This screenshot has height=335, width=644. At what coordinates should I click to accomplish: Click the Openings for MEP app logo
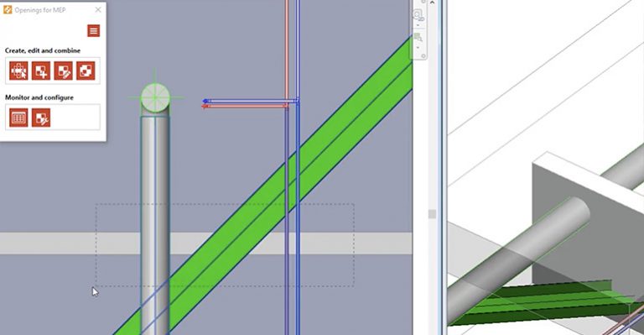point(8,10)
